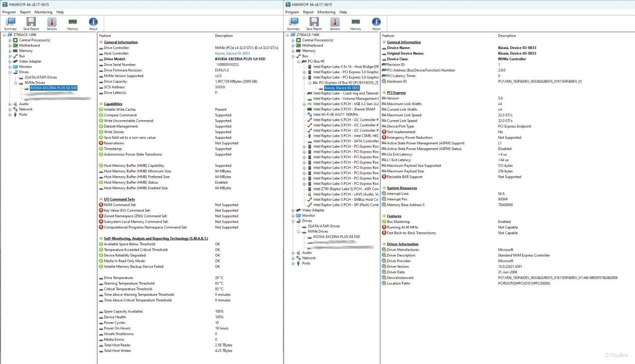
Task: Collapse PCI Bus #0 node in right tree
Action: click(298, 61)
